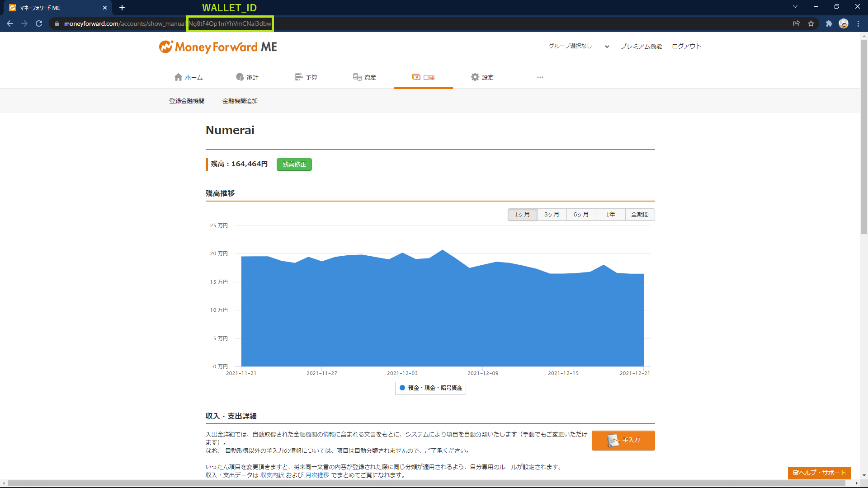
Task: Open the 設定 gear settings menu
Action: tap(482, 77)
